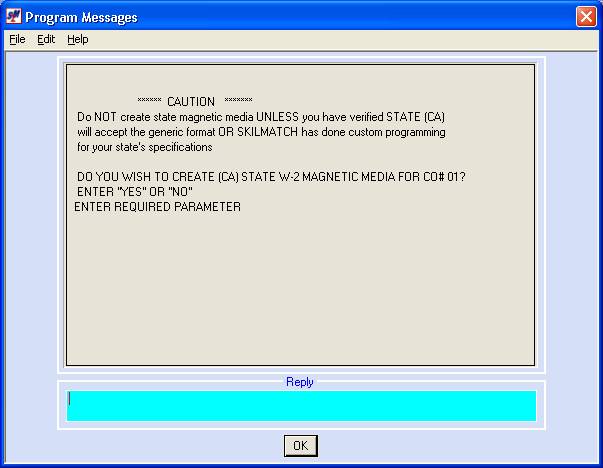Open the Edit menu
This screenshot has width=603, height=468.
click(46, 39)
